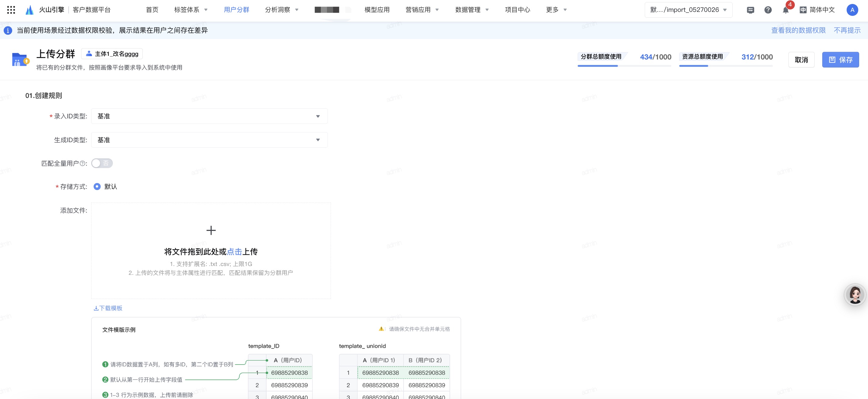Toggle the 匹配全量用户 switch
The width and height of the screenshot is (868, 399).
click(102, 163)
